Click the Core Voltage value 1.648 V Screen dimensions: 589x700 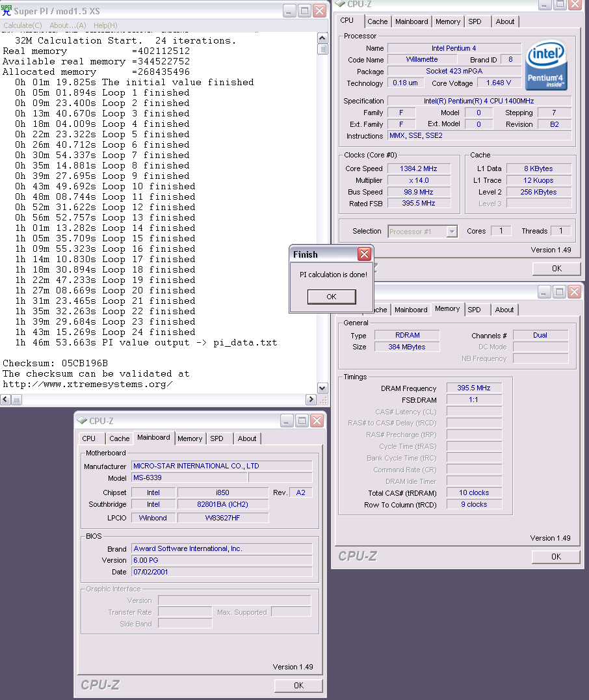coord(499,83)
